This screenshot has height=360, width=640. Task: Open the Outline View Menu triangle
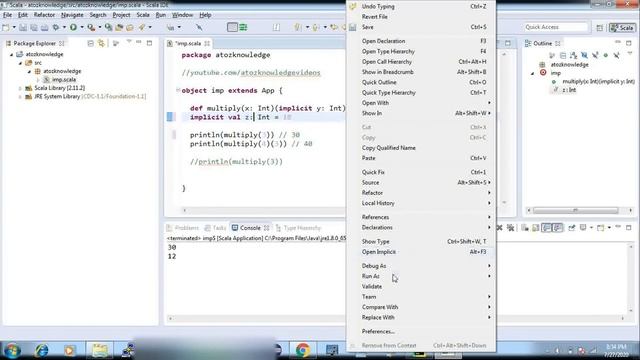[x=629, y=54]
